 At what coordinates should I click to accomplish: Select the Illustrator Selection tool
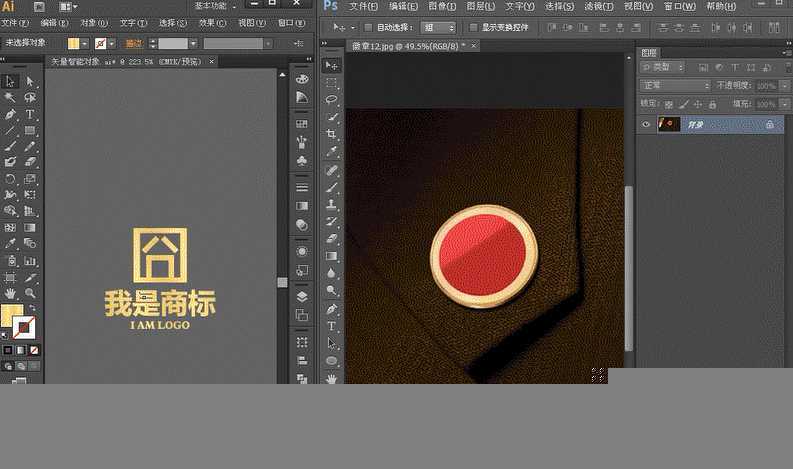point(10,81)
